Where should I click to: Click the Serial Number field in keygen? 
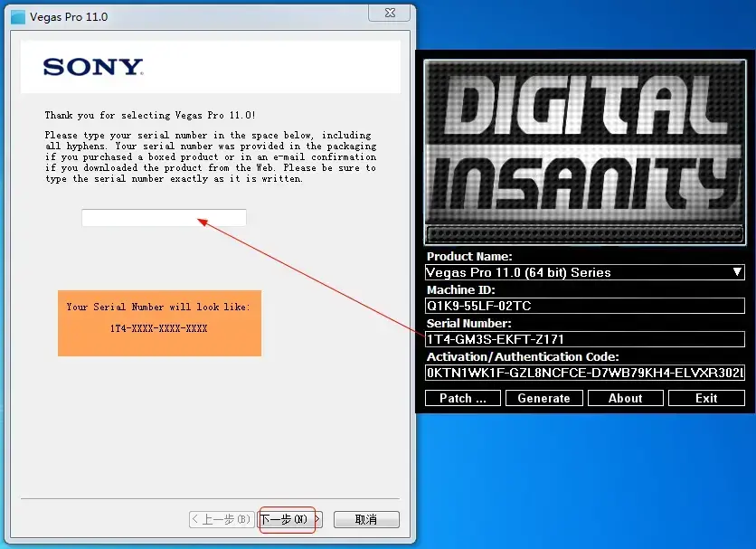pyautogui.click(x=585, y=339)
